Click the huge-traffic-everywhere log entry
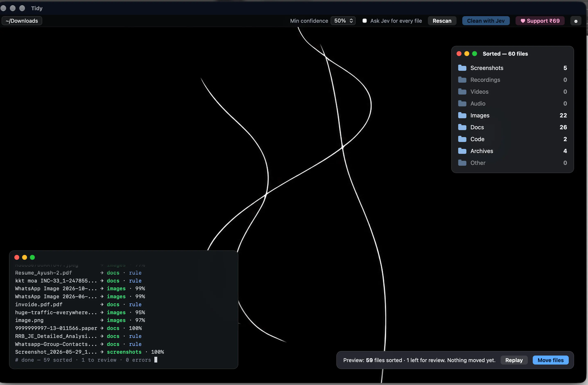 point(80,312)
